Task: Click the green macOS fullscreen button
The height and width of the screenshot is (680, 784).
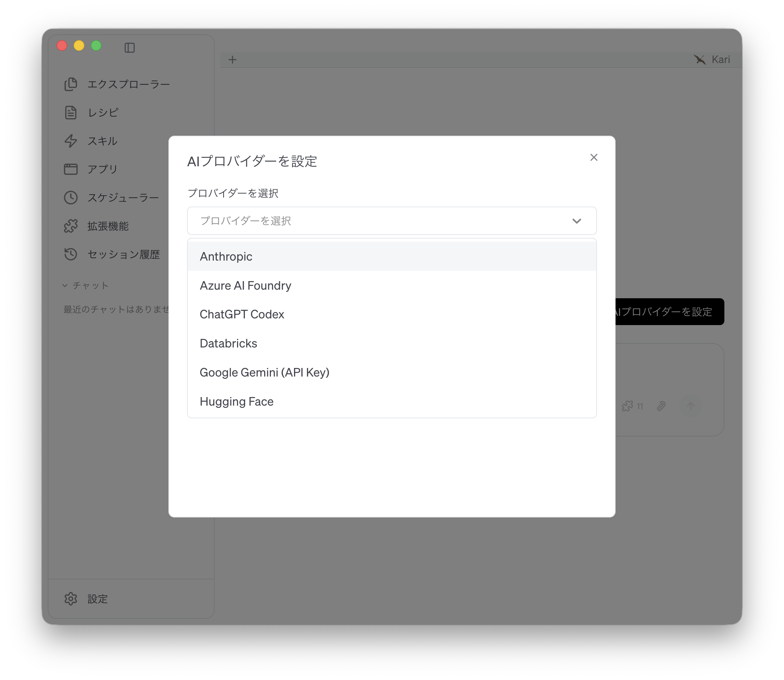Action: coord(97,45)
